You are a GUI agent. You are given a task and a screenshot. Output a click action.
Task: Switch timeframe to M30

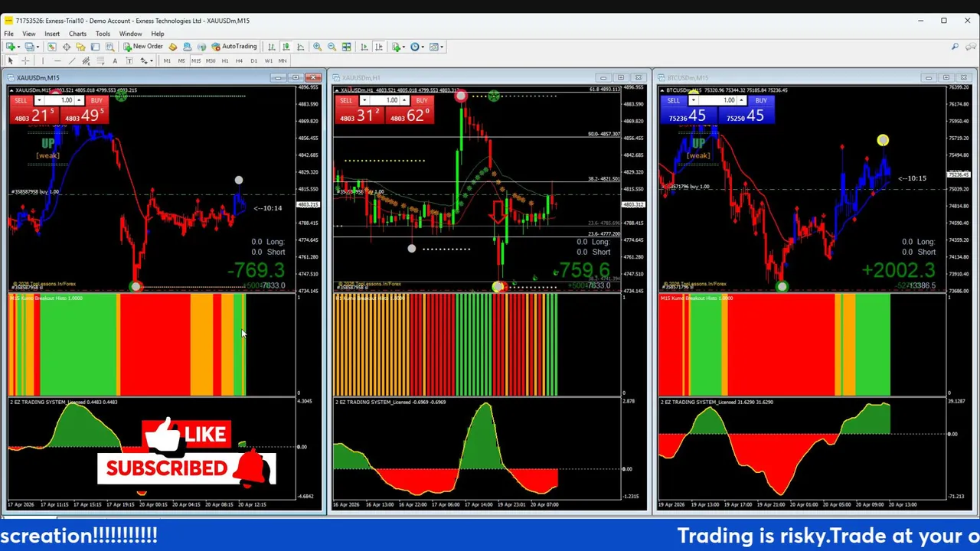point(211,61)
